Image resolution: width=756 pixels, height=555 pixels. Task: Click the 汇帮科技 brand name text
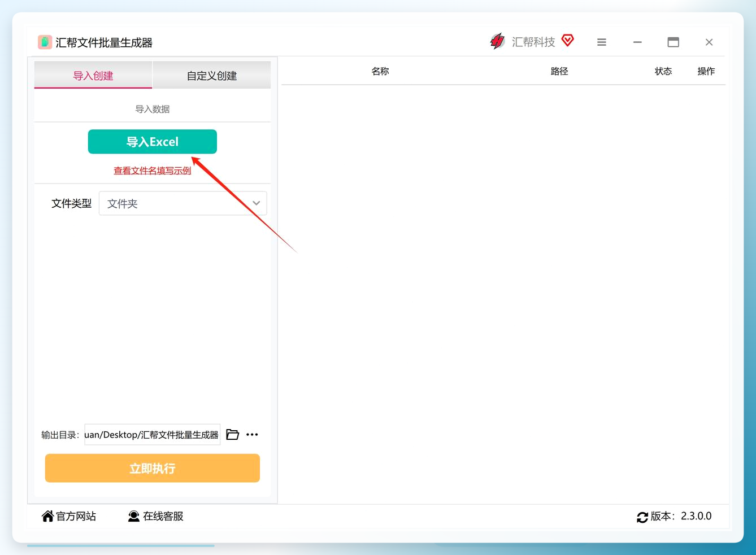(x=533, y=42)
